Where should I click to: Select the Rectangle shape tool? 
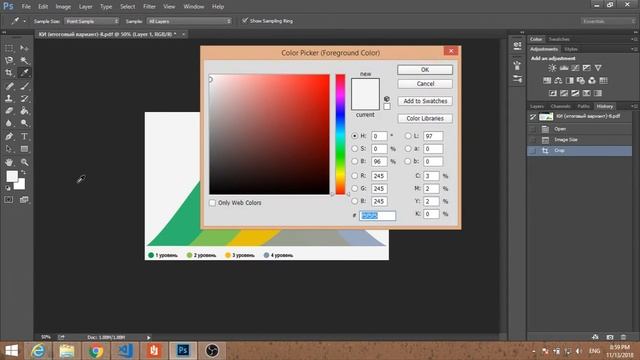click(24, 149)
